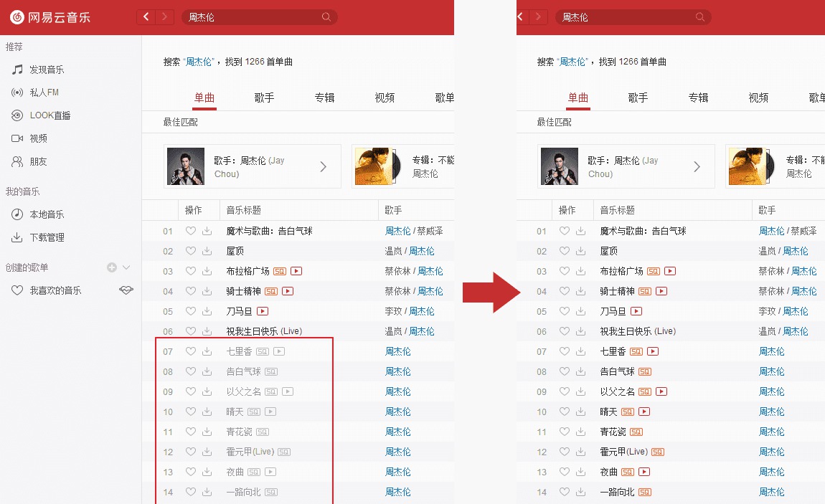Like 屋顶 in left window

(x=190, y=251)
